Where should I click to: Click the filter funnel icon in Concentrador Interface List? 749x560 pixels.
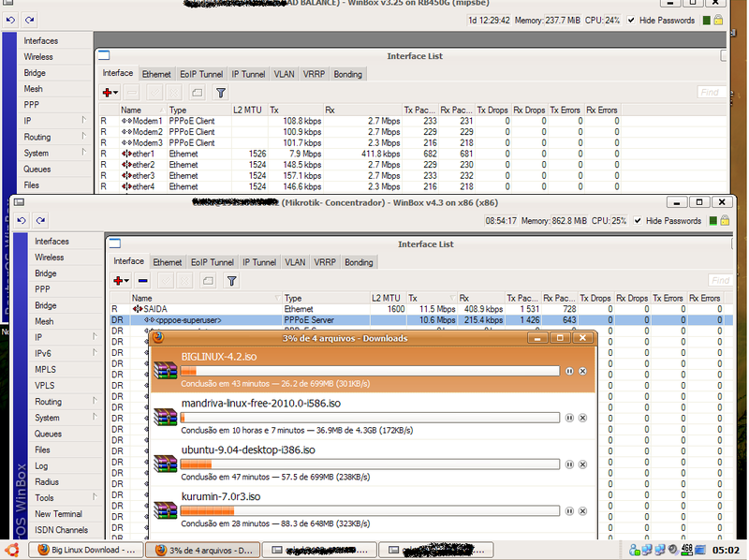coord(231,281)
